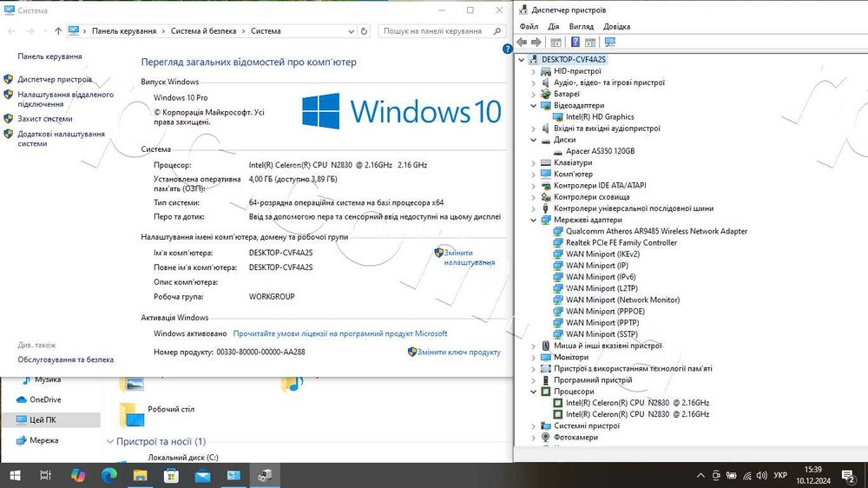
Task: Collapse the Пристрої та носії (1) group
Action: tap(109, 441)
